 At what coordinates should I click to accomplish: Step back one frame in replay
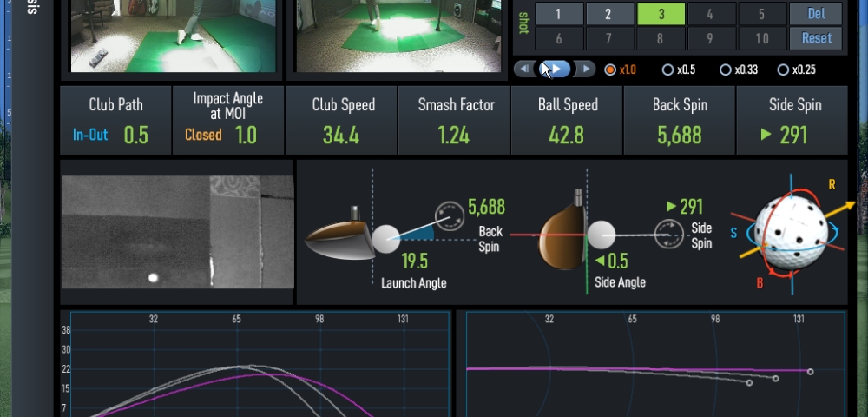point(523,69)
